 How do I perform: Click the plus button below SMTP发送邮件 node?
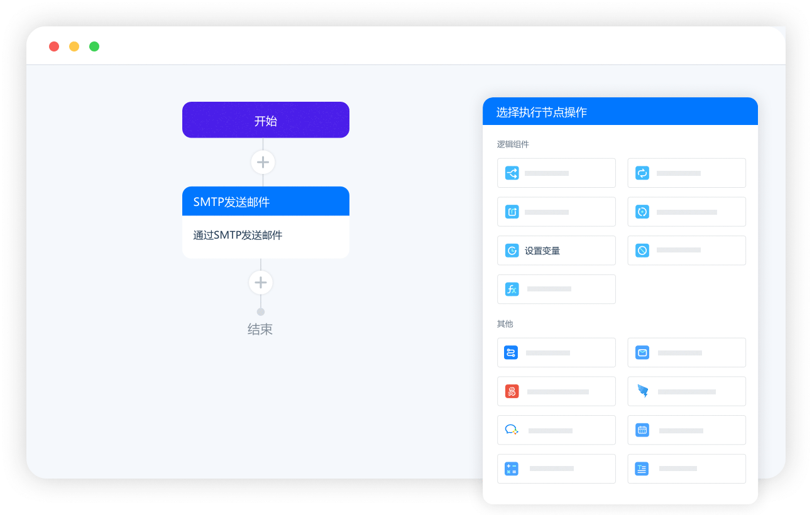(261, 283)
